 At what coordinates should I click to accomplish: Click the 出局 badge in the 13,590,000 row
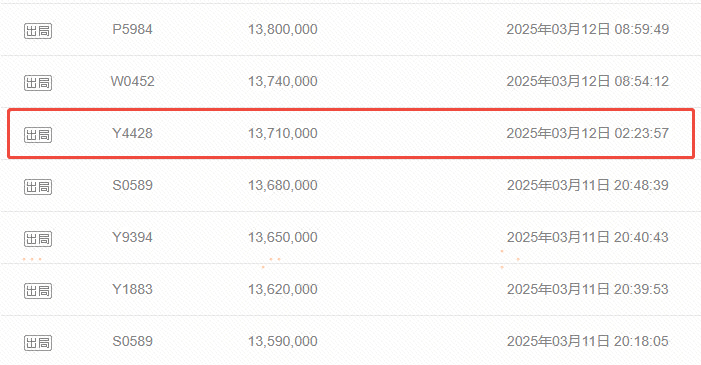pos(38,343)
